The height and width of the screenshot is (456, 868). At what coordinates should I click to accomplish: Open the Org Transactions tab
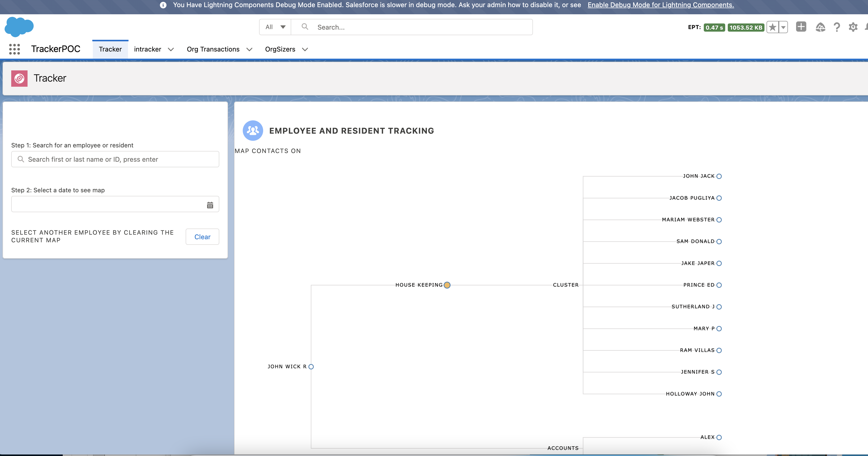[213, 49]
